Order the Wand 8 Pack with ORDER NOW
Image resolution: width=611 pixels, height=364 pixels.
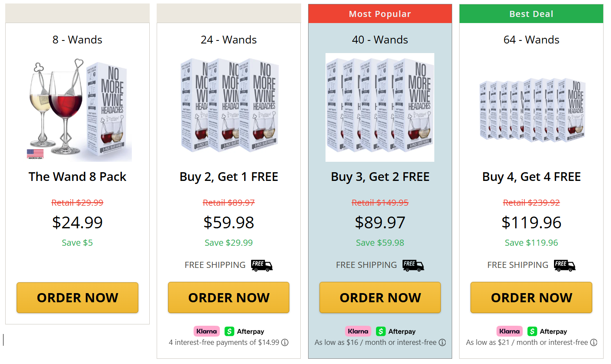click(77, 297)
